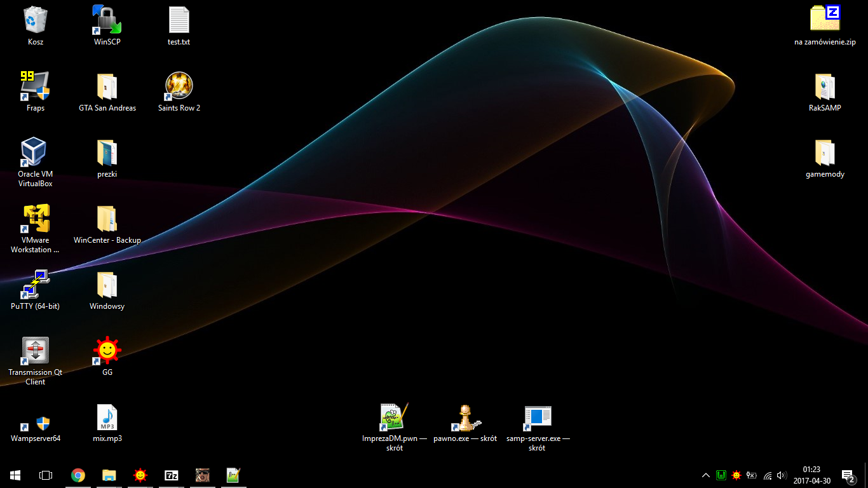Open the WinSCP desktop shortcut
The height and width of the screenshot is (488, 868).
[107, 20]
